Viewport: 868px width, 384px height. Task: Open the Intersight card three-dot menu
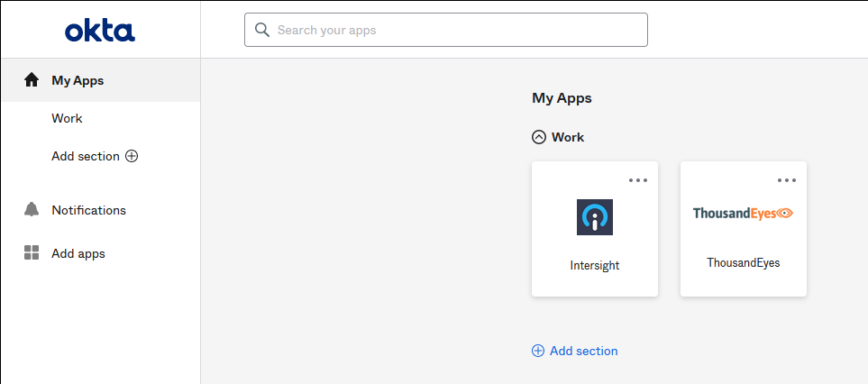pyautogui.click(x=638, y=180)
